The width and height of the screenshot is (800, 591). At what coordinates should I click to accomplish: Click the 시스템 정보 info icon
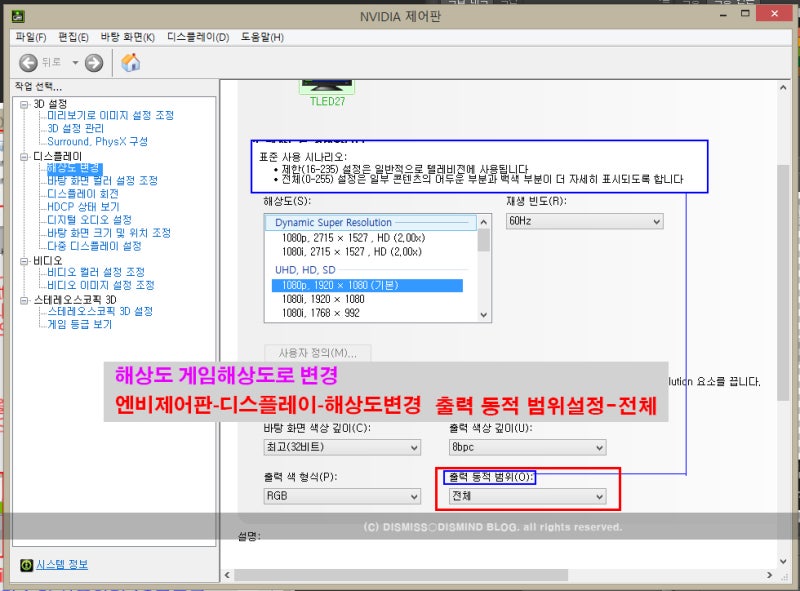point(27,565)
